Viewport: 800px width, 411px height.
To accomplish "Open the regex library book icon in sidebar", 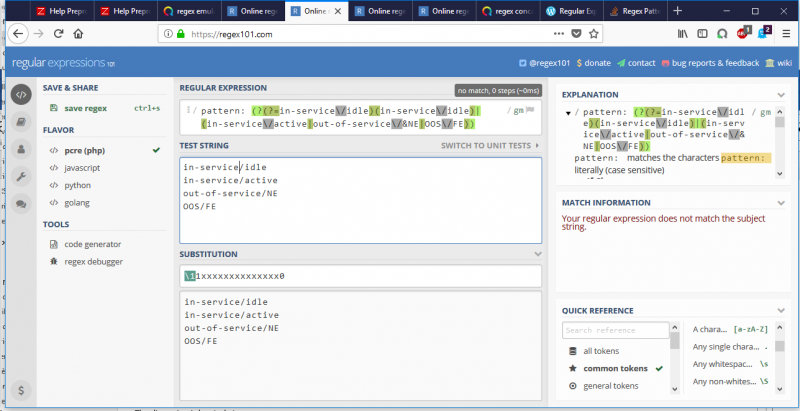I will click(21, 122).
